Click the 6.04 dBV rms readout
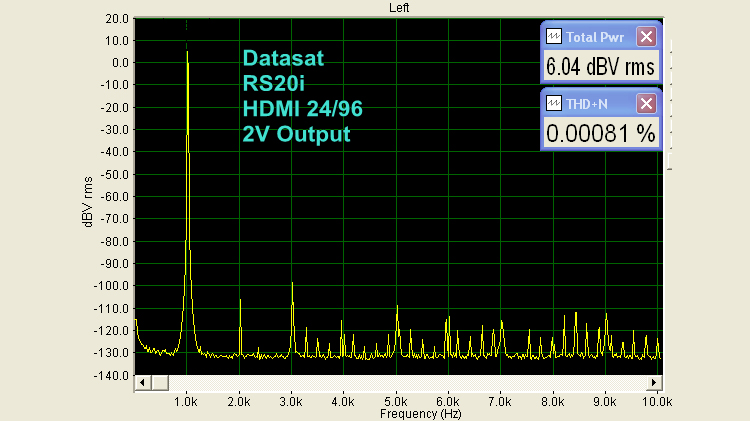 click(599, 67)
